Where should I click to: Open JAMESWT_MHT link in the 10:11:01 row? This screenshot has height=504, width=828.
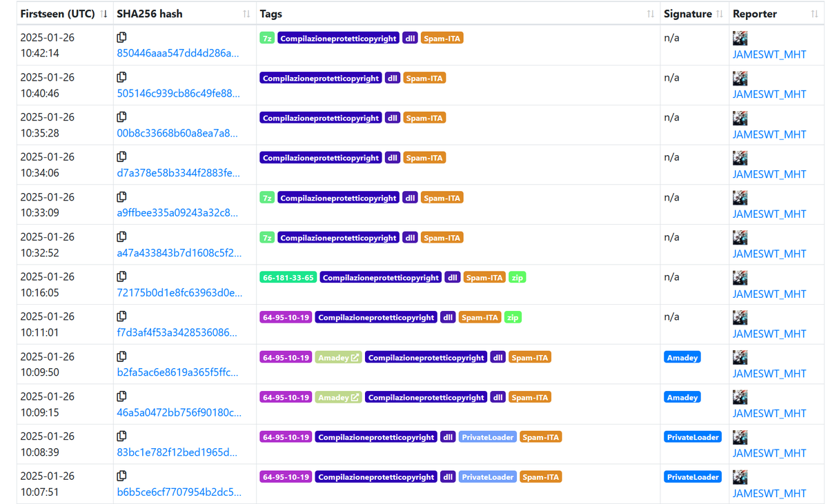point(769,334)
